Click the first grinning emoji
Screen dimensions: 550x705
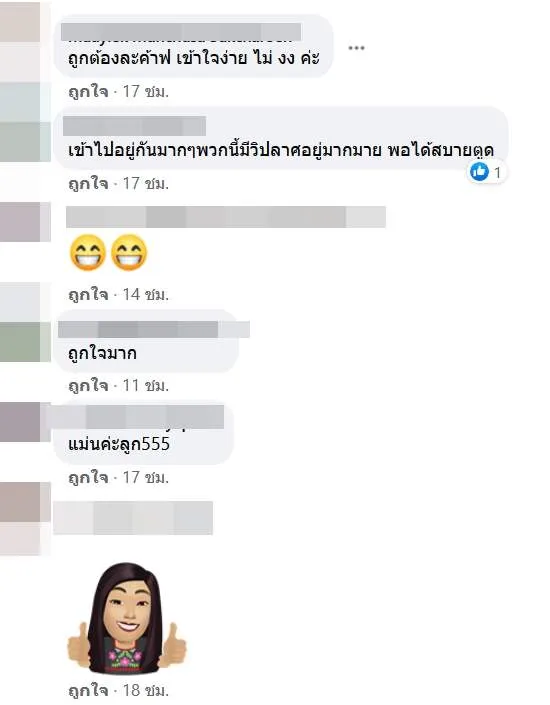pos(88,253)
